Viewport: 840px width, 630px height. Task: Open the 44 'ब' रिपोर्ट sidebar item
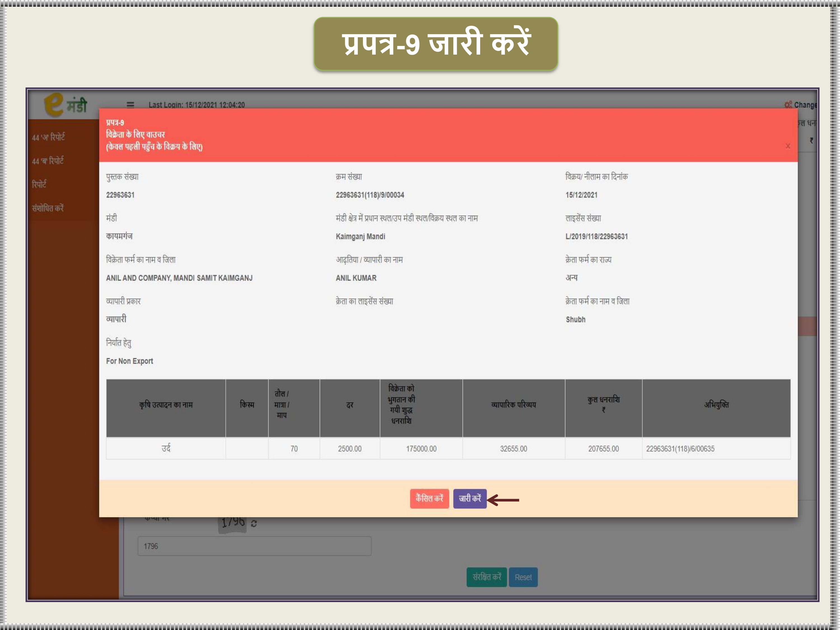click(48, 161)
